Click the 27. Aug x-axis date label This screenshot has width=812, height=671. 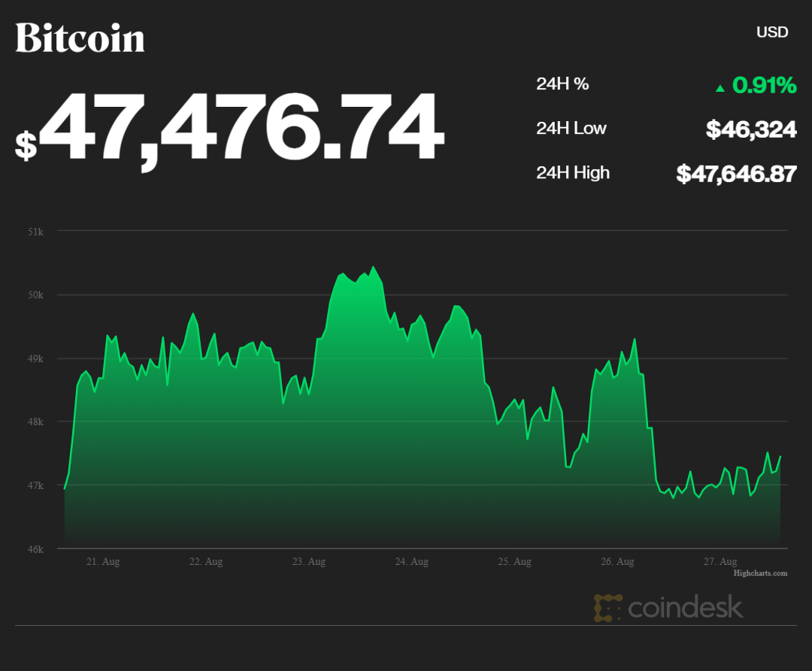720,562
